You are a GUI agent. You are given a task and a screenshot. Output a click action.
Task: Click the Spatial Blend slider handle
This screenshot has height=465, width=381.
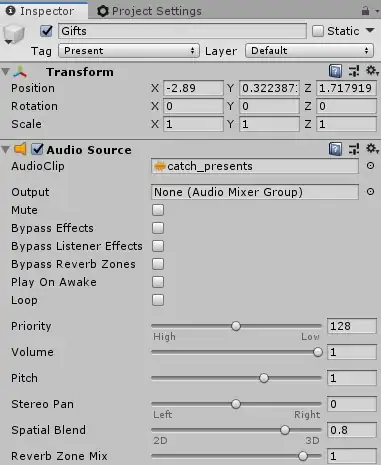tap(285, 430)
